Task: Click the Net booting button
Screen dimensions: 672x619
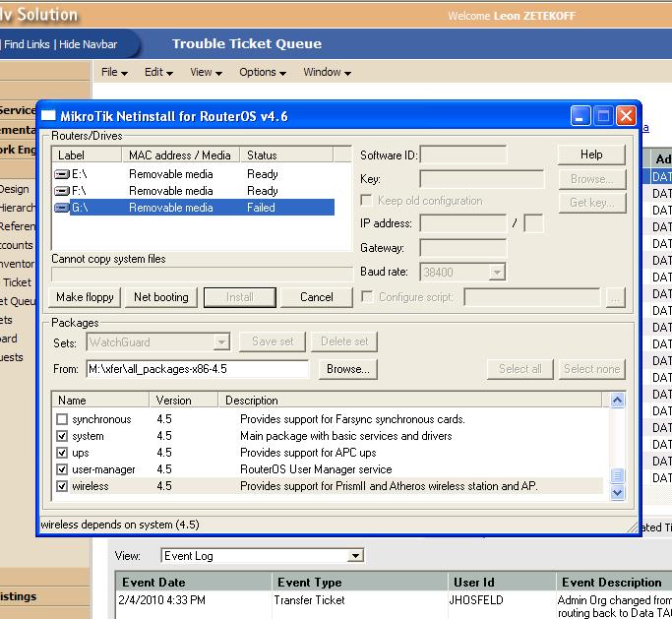Action: pos(161,297)
